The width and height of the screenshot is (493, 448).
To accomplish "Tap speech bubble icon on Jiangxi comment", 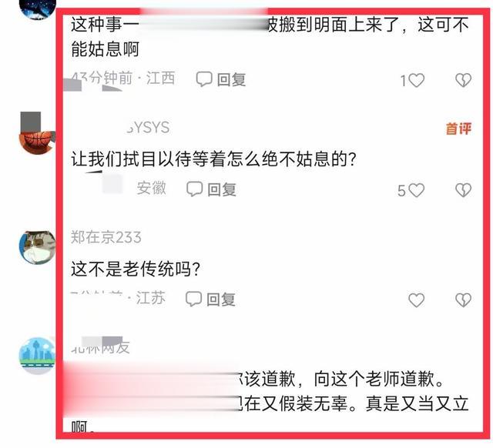I will 204,79.
